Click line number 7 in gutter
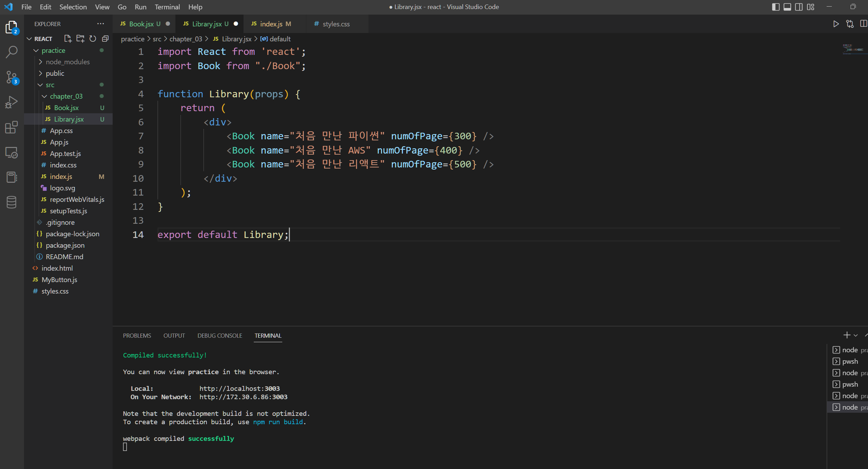 [141, 136]
